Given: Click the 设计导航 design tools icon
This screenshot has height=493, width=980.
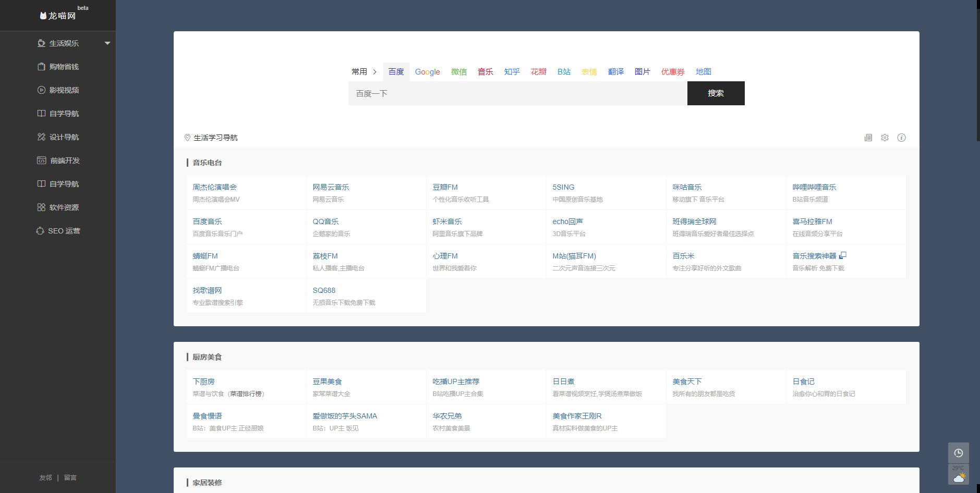Looking at the screenshot, I should pos(41,137).
